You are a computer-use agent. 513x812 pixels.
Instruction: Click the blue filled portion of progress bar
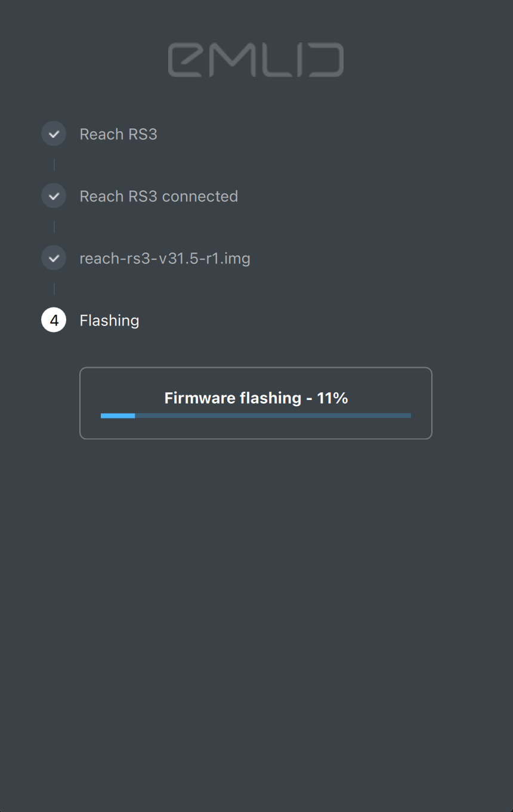(118, 416)
